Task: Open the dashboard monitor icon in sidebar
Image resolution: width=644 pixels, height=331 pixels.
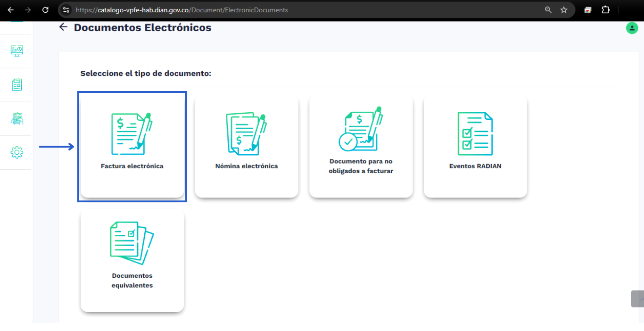Action: 17,51
